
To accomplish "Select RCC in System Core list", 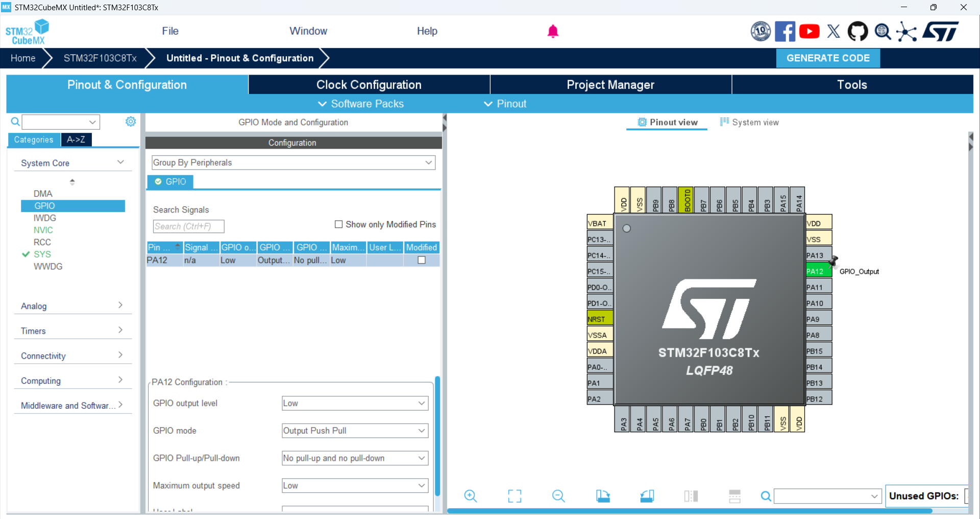I will pos(42,242).
